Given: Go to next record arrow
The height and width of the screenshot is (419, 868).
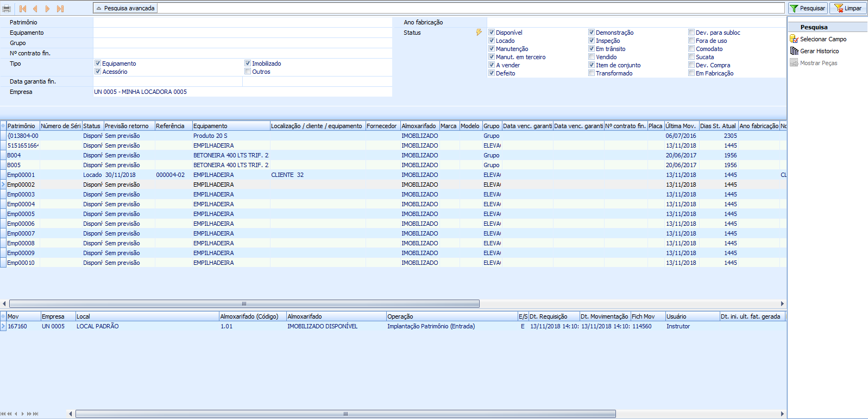Looking at the screenshot, I should tap(48, 9).
